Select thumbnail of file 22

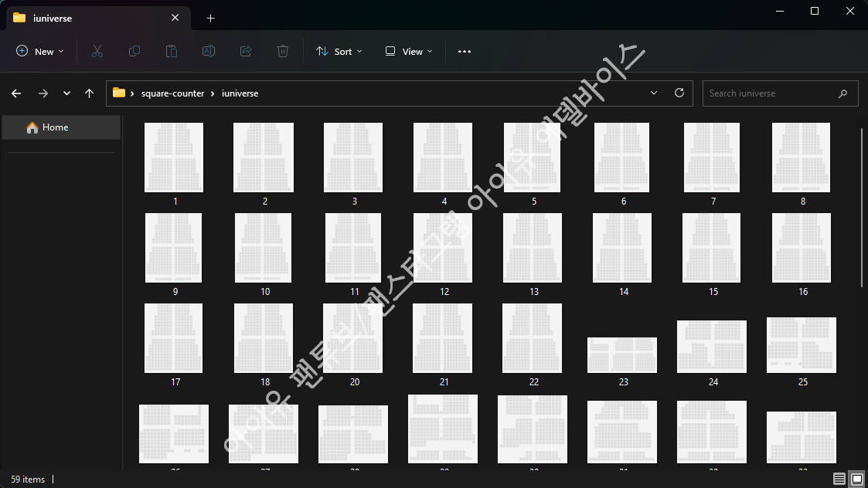pos(532,338)
